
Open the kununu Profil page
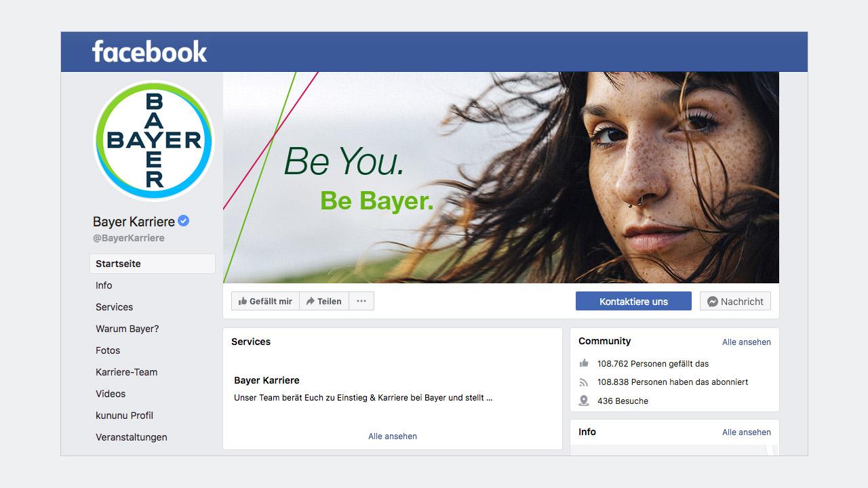point(125,415)
